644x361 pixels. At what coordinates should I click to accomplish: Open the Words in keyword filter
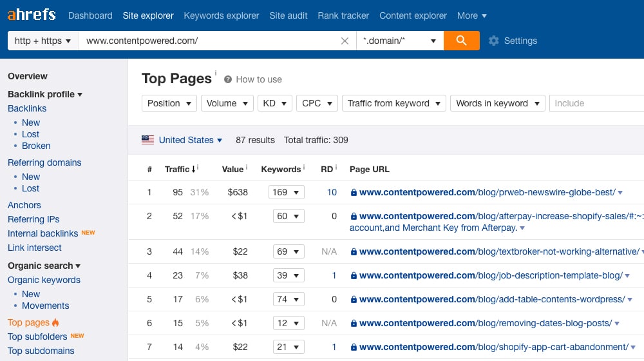click(x=498, y=103)
